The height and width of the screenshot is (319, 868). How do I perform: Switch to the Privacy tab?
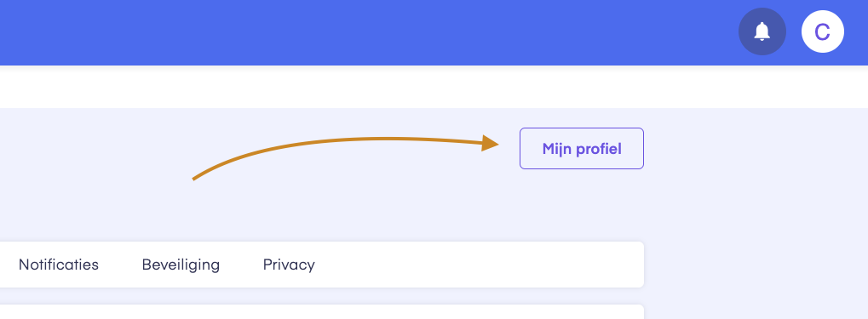pyautogui.click(x=289, y=265)
